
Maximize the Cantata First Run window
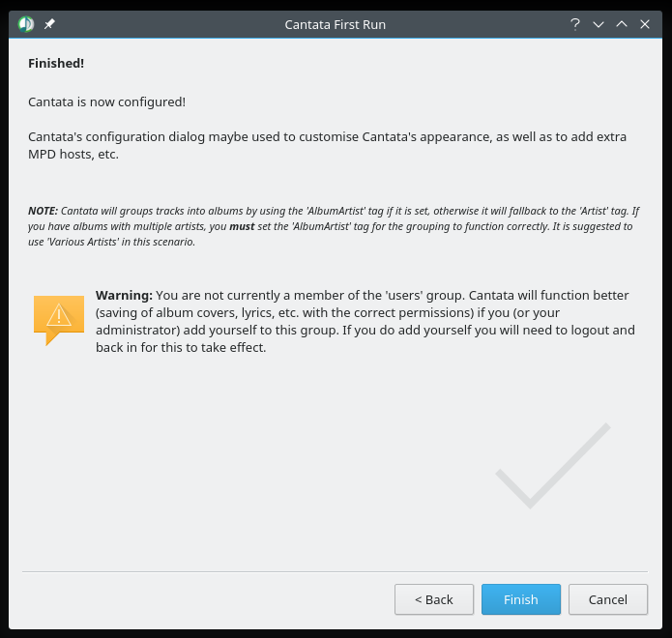(622, 24)
